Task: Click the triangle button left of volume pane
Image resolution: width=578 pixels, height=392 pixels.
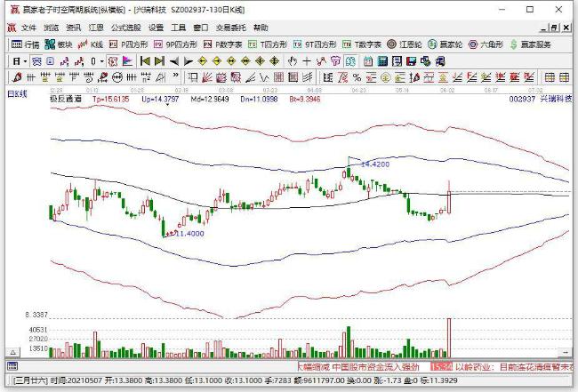Action: click(x=13, y=352)
